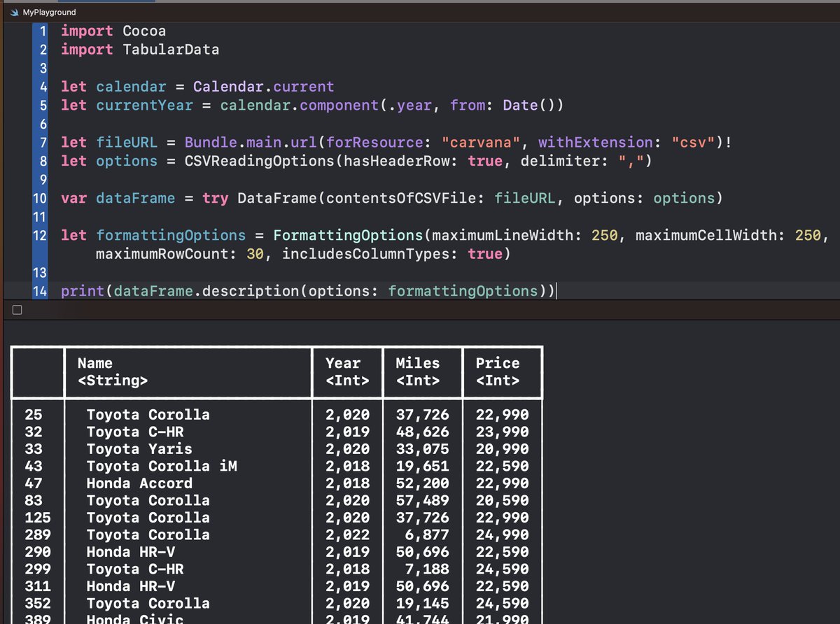
Task: Click miles value 52,200
Action: (x=422, y=483)
